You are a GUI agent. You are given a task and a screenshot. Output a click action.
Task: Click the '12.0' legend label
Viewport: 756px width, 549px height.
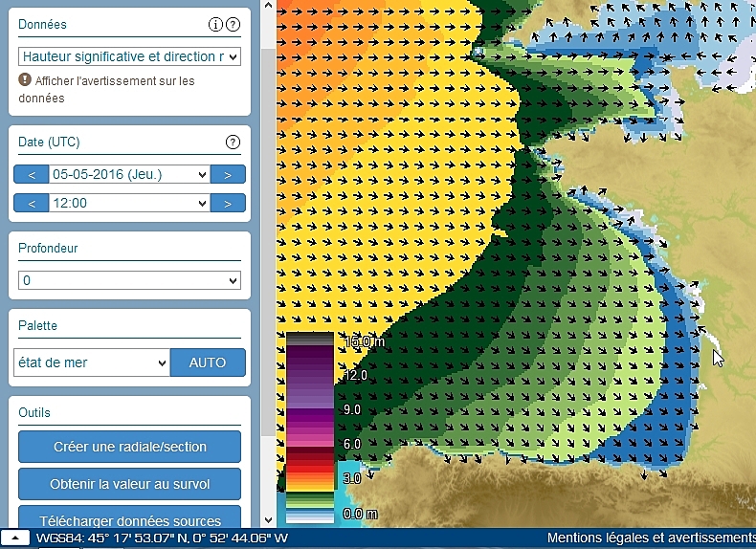pos(355,375)
